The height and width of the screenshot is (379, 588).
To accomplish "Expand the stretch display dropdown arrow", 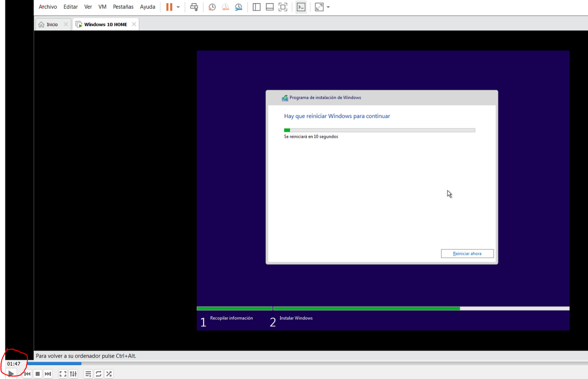I will click(x=328, y=7).
